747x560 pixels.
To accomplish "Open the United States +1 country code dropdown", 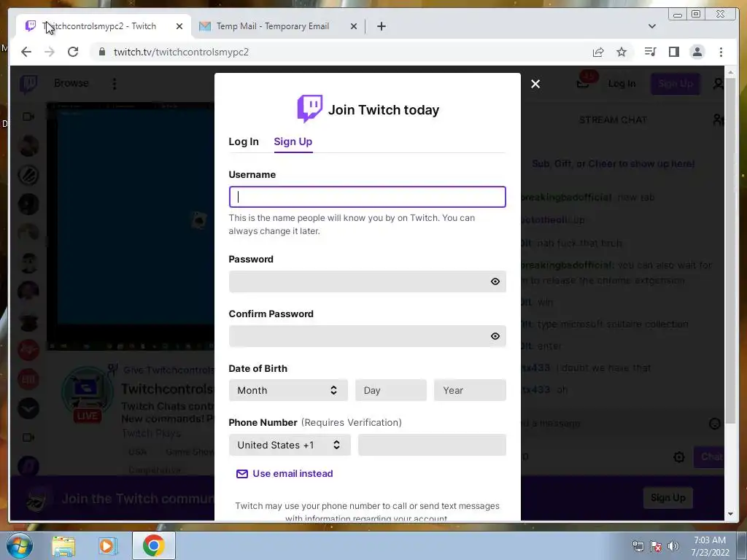I will point(290,445).
